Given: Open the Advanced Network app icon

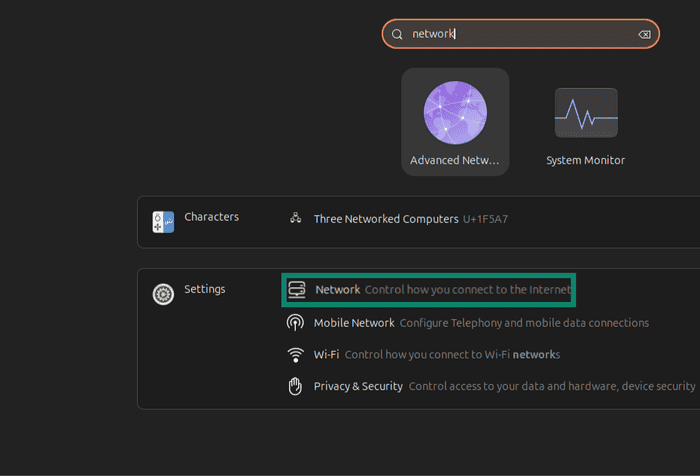Looking at the screenshot, I should click(x=455, y=113).
